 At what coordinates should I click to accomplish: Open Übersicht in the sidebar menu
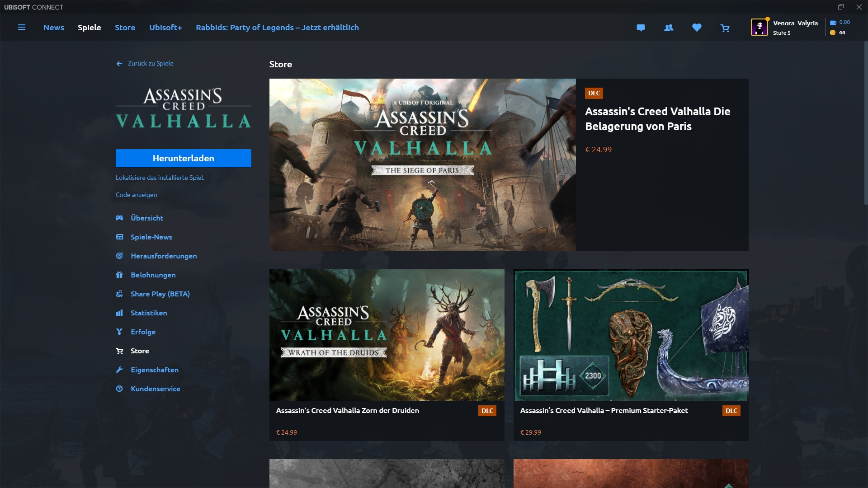pos(147,218)
